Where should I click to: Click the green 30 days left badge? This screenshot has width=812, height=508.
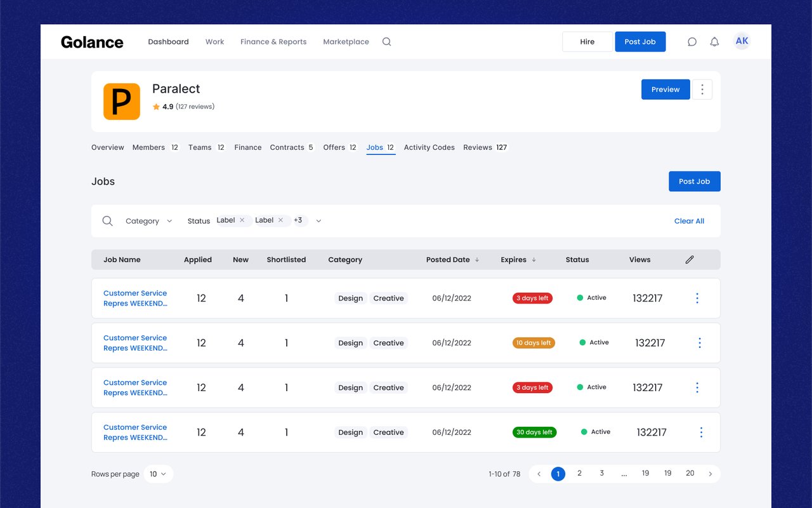pyautogui.click(x=534, y=432)
